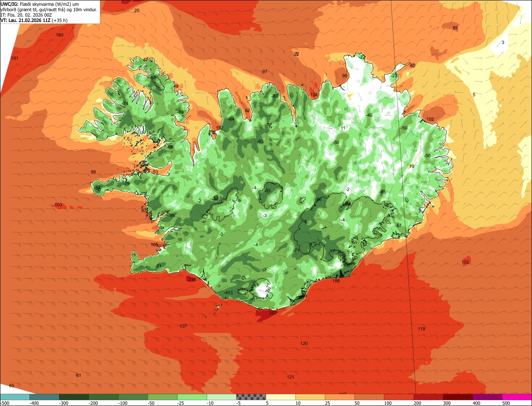Pick the legend swatch from -200 to -100
This screenshot has height=406, width=532.
(103, 397)
